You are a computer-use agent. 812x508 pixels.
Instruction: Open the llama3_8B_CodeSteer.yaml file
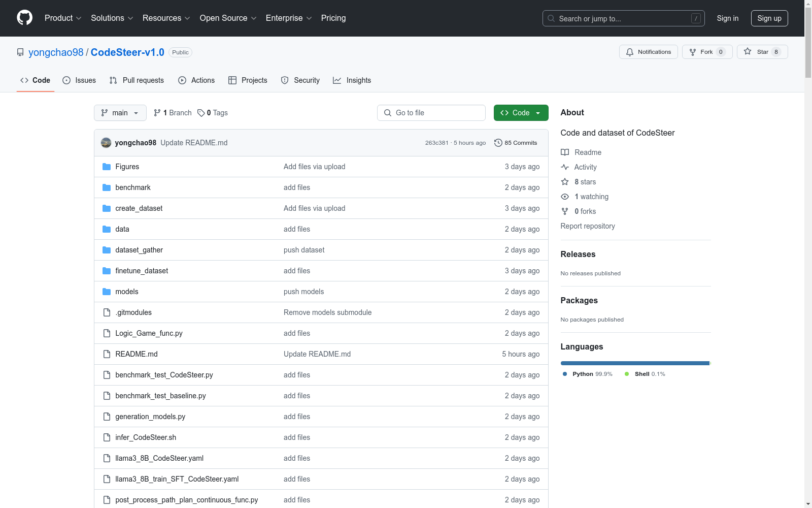pyautogui.click(x=159, y=458)
